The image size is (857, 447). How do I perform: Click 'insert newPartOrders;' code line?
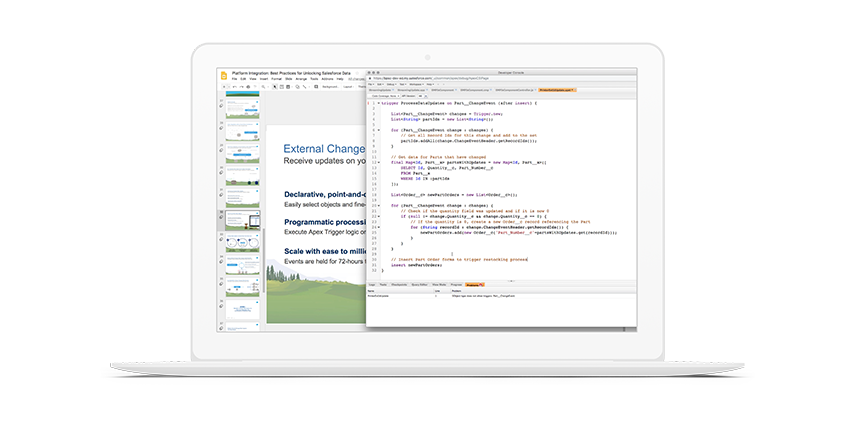pyautogui.click(x=416, y=265)
